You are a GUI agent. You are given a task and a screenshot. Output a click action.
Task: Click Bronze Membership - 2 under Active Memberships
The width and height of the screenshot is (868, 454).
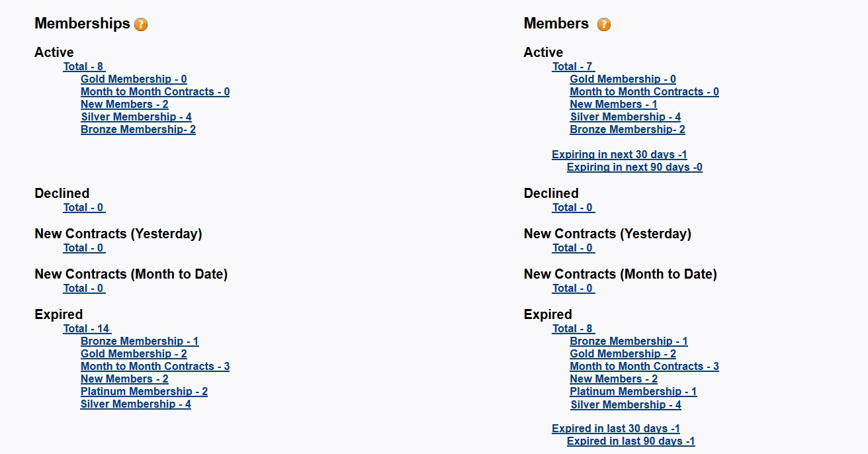click(138, 129)
